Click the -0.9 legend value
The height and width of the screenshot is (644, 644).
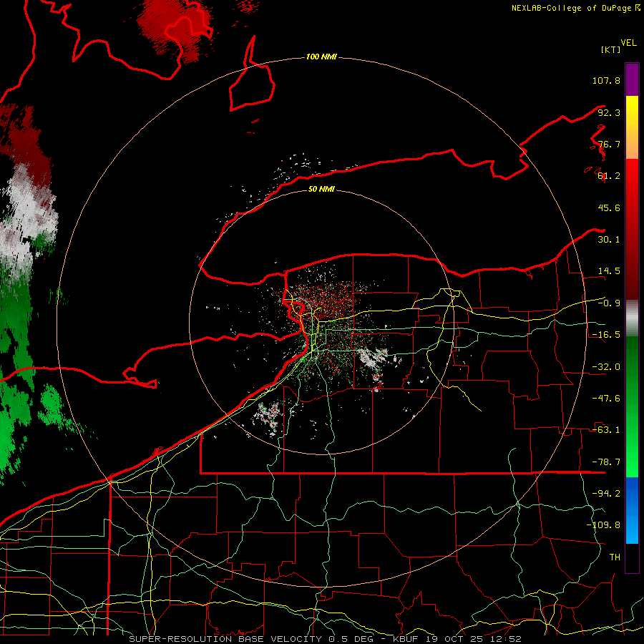[609, 303]
